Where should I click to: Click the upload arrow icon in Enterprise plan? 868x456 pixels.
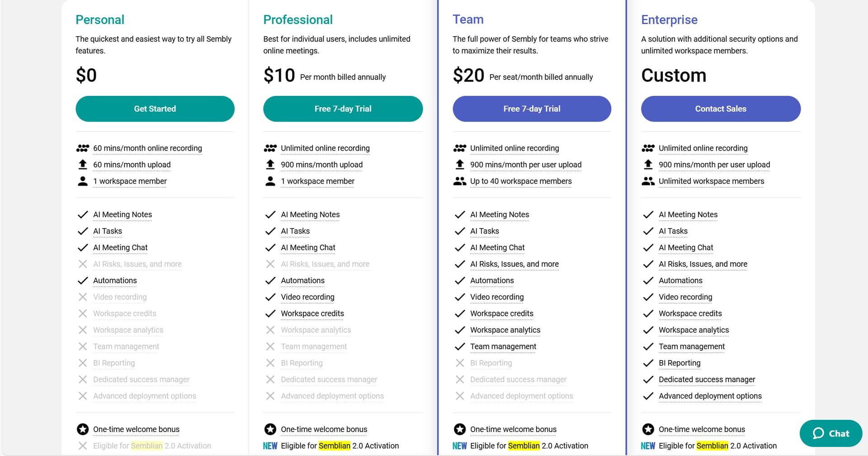coord(648,164)
